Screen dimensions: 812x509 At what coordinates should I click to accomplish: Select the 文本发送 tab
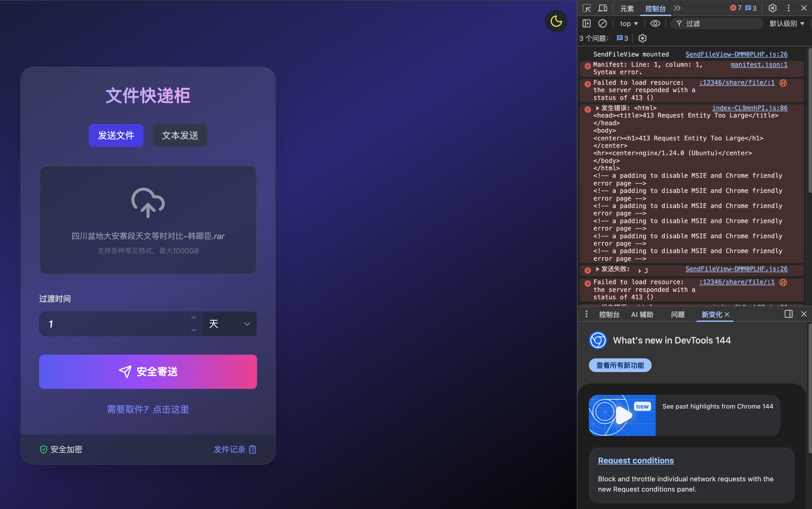[x=180, y=135]
